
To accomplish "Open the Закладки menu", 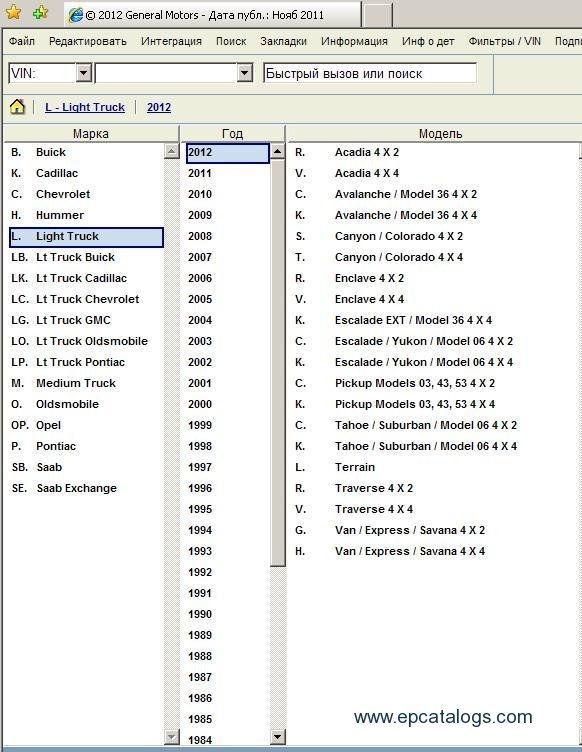I will [283, 41].
